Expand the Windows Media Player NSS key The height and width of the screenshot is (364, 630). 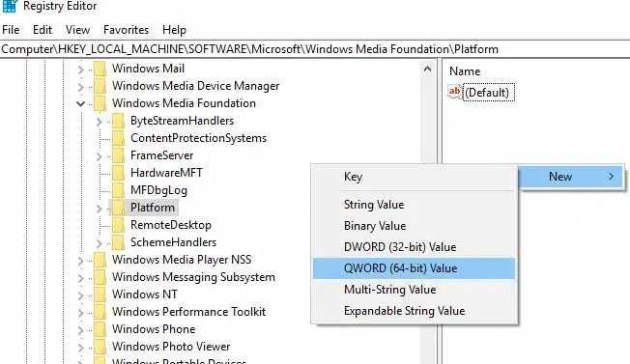pyautogui.click(x=81, y=261)
